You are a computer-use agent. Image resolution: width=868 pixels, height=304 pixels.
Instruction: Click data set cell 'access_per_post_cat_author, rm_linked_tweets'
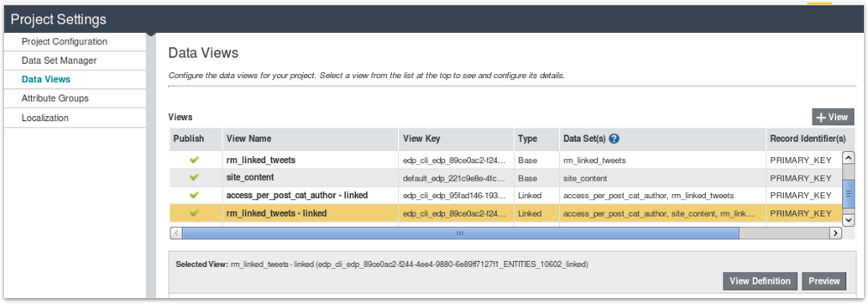(x=648, y=196)
